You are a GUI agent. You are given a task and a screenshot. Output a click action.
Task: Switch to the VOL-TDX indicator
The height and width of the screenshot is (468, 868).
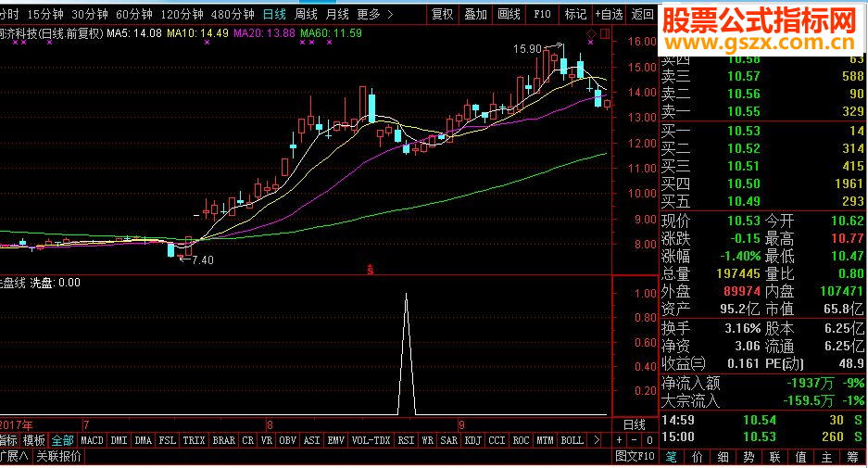click(371, 441)
